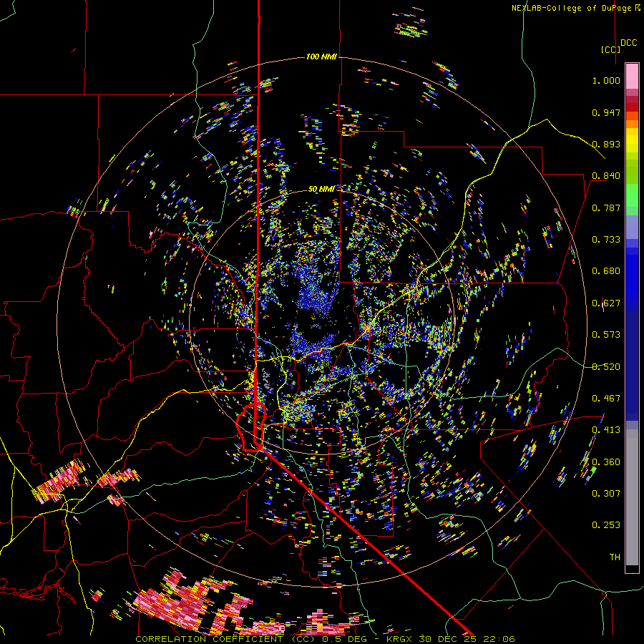Image resolution: width=644 pixels, height=644 pixels.
Task: Click the pink band atop the color scale
Action: pyautogui.click(x=632, y=76)
